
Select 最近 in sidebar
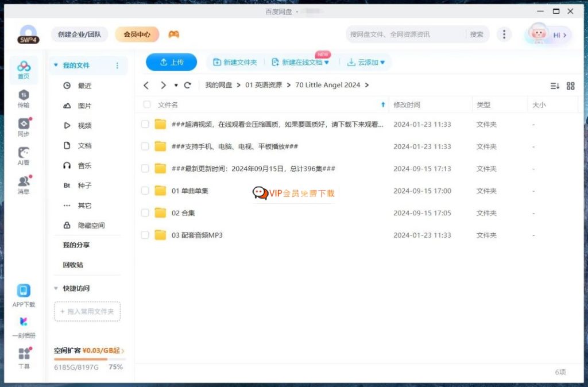[x=84, y=86]
